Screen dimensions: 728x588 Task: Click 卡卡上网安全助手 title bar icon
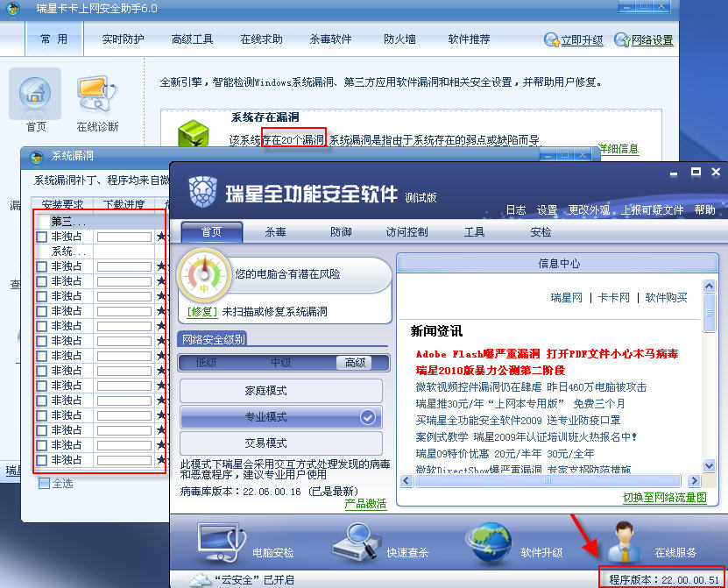(13, 9)
